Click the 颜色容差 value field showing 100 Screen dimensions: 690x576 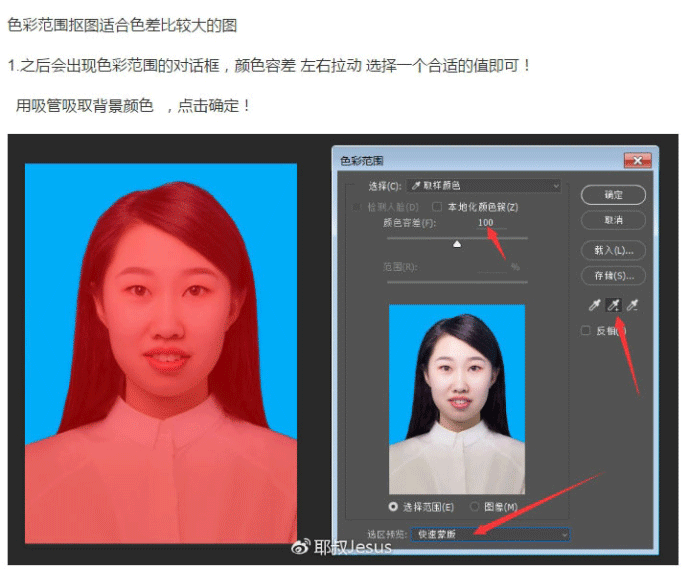[x=486, y=223]
